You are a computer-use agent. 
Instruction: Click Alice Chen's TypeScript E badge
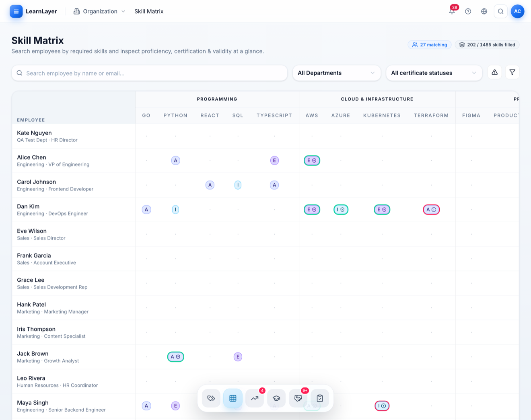(x=274, y=160)
